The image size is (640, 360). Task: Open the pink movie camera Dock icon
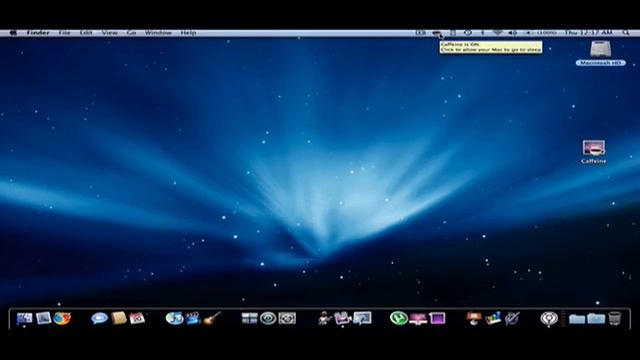(x=343, y=318)
